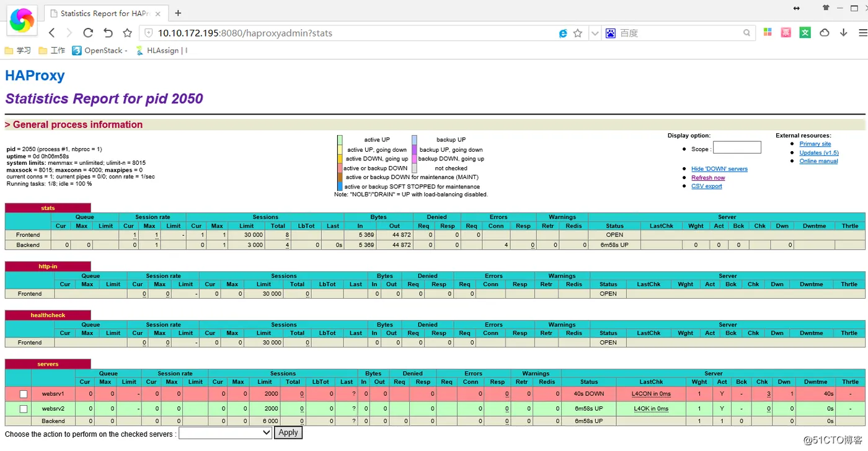
Task: Switch rendering engine via IE icon
Action: point(563,33)
